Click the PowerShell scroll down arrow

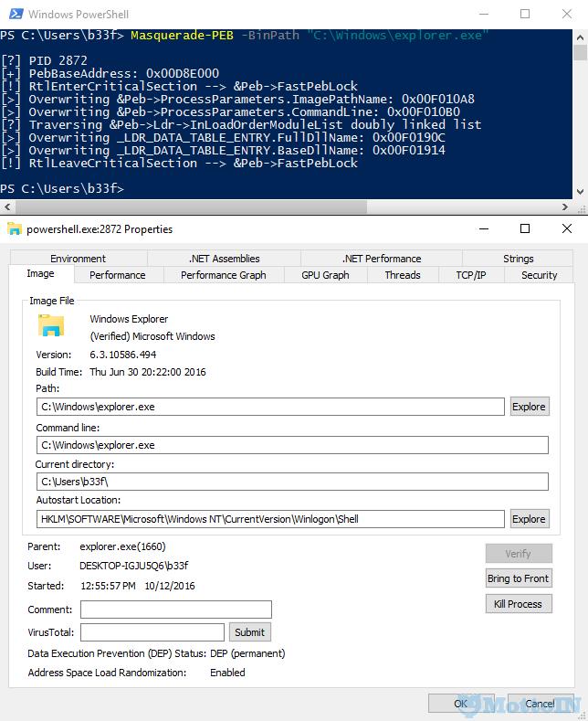(580, 191)
